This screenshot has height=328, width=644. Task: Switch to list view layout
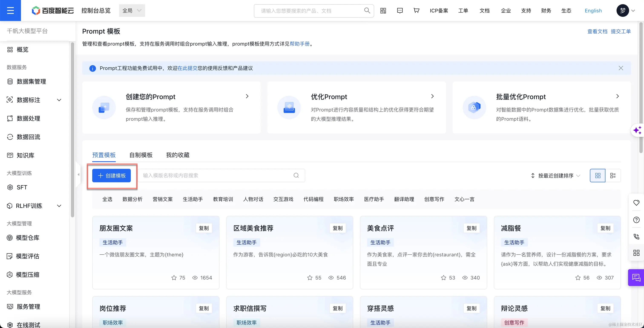[613, 176]
